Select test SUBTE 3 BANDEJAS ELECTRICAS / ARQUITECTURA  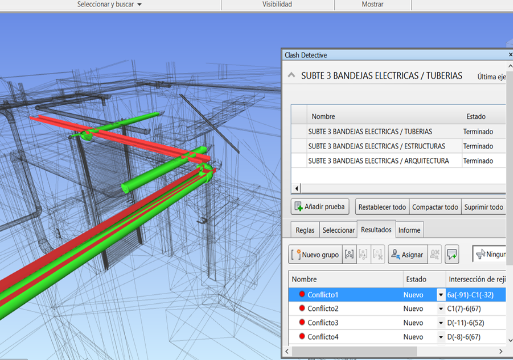point(398,161)
